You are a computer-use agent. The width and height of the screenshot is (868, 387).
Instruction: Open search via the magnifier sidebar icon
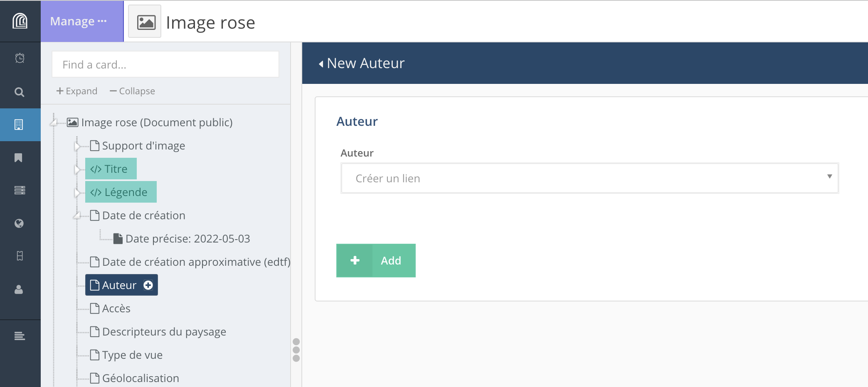click(20, 92)
